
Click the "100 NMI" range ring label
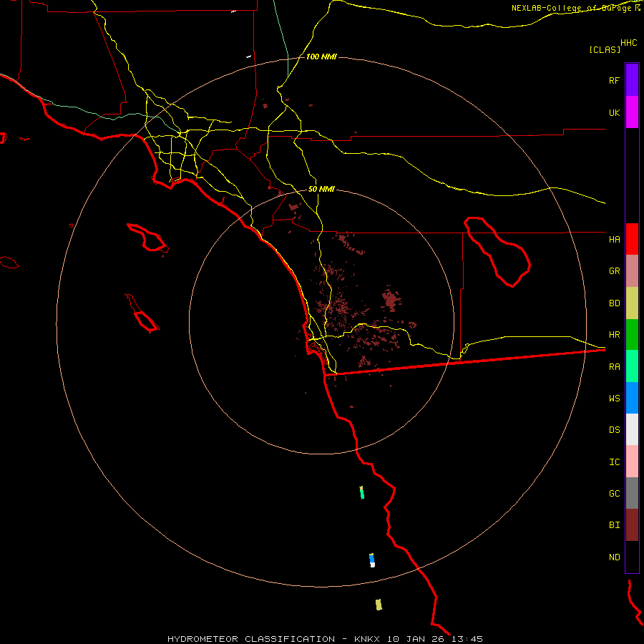coord(321,57)
